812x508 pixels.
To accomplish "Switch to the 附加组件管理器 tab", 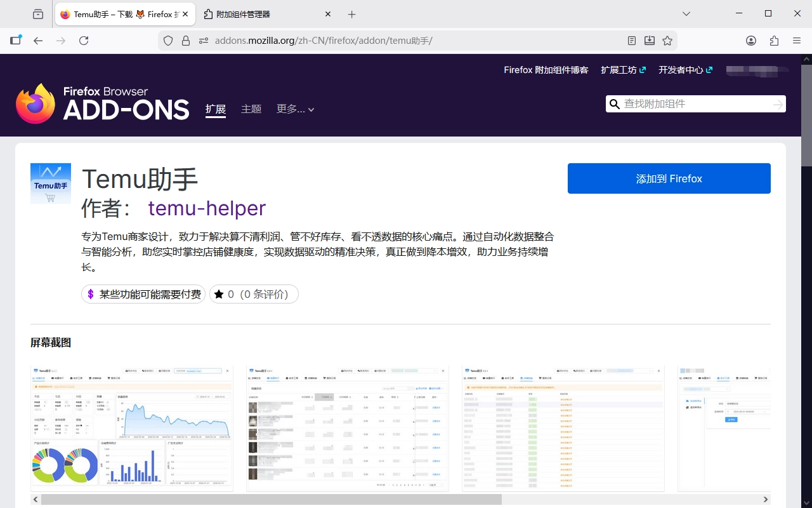I will click(x=266, y=14).
